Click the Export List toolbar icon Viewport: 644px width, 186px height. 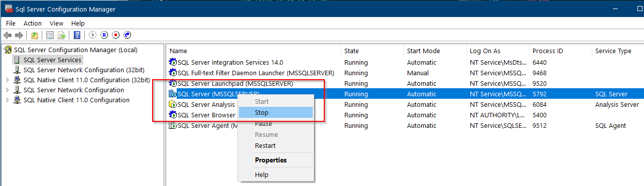click(62, 35)
